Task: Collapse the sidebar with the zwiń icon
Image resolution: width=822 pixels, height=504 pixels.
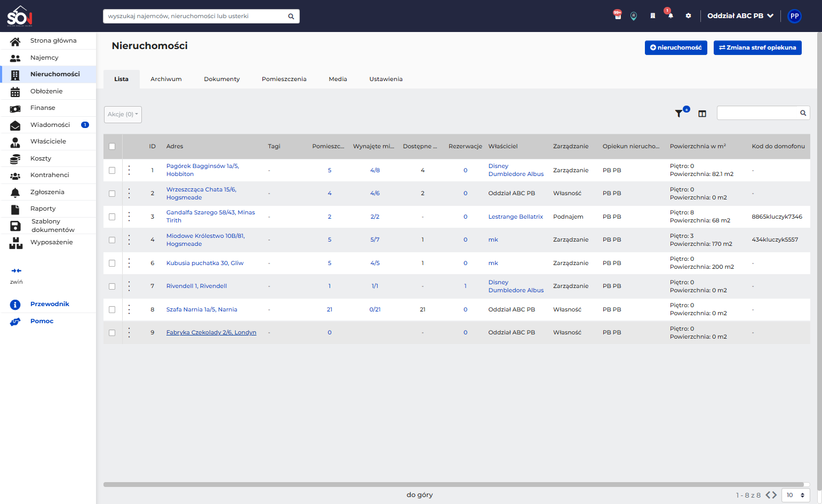Action: (x=17, y=271)
